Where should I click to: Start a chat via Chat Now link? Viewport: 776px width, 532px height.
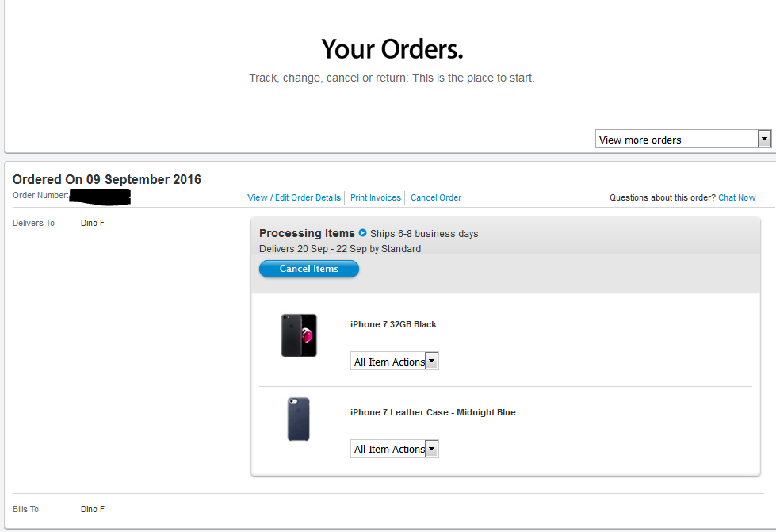click(737, 197)
